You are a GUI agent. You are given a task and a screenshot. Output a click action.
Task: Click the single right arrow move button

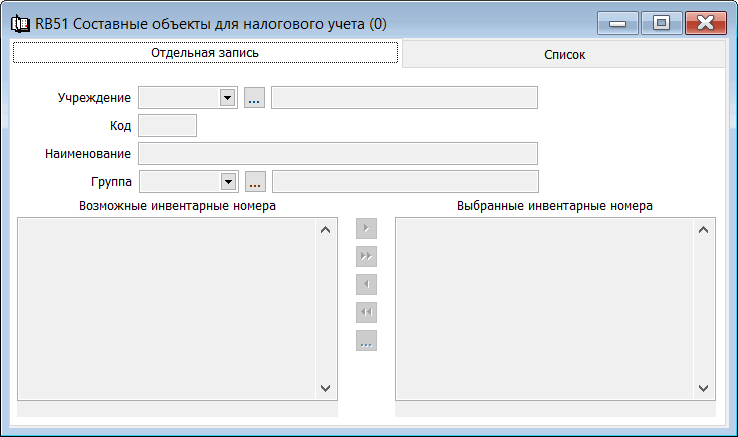(x=366, y=229)
